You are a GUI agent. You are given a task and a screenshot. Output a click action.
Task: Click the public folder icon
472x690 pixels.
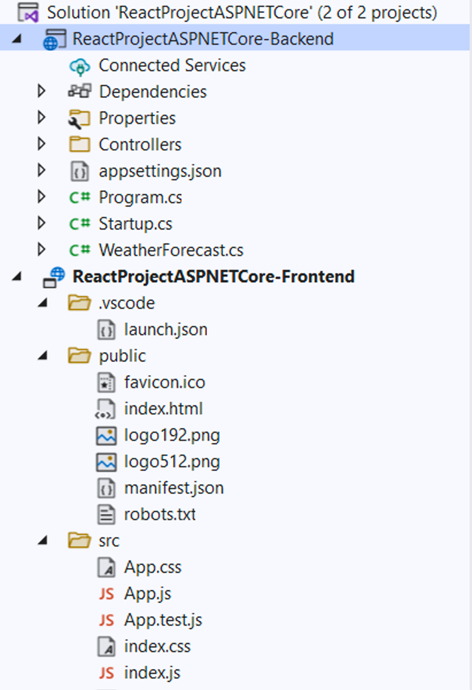(x=80, y=356)
